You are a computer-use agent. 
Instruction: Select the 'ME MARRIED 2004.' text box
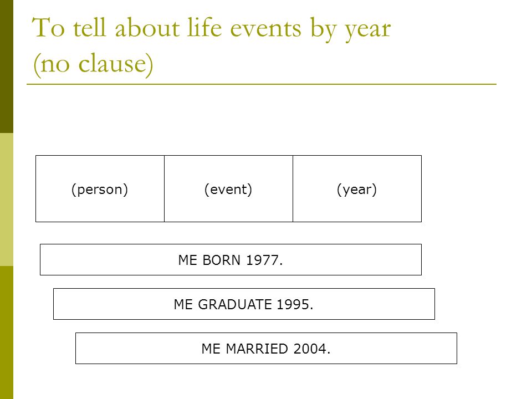(x=266, y=349)
